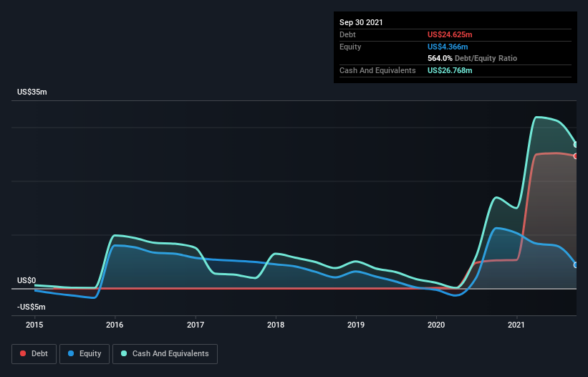
Task: Click the cyan Cash data point marker
Action: [x=576, y=145]
